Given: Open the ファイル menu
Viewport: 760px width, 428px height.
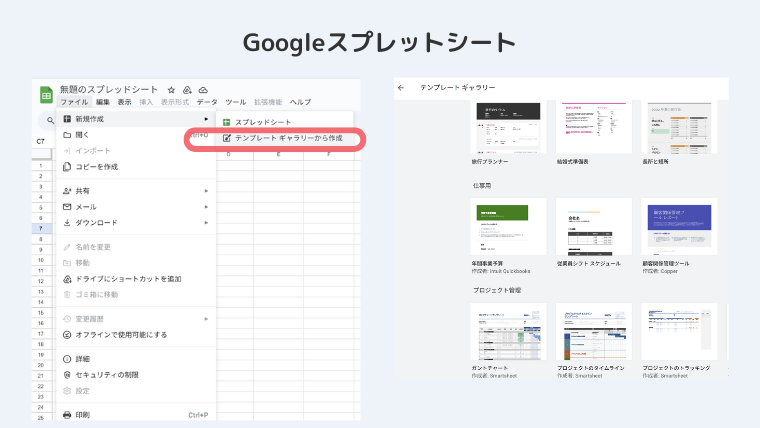Looking at the screenshot, I should 74,102.
